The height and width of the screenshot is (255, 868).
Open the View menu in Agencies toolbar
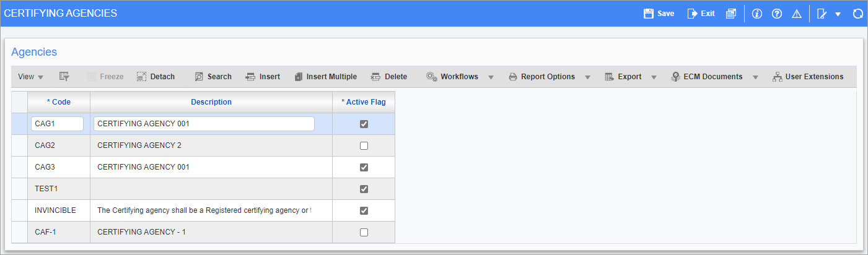30,77
